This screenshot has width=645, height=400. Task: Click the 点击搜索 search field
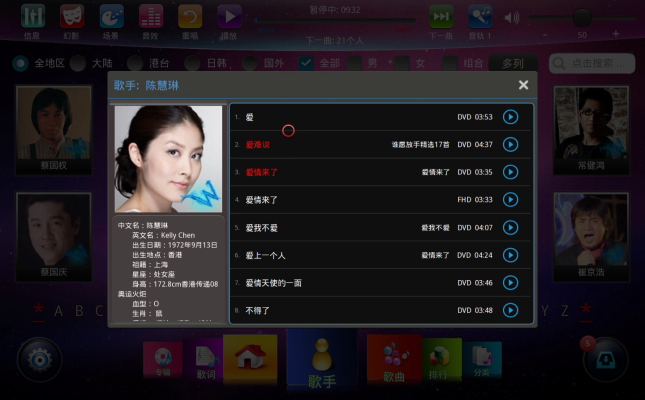(592, 63)
